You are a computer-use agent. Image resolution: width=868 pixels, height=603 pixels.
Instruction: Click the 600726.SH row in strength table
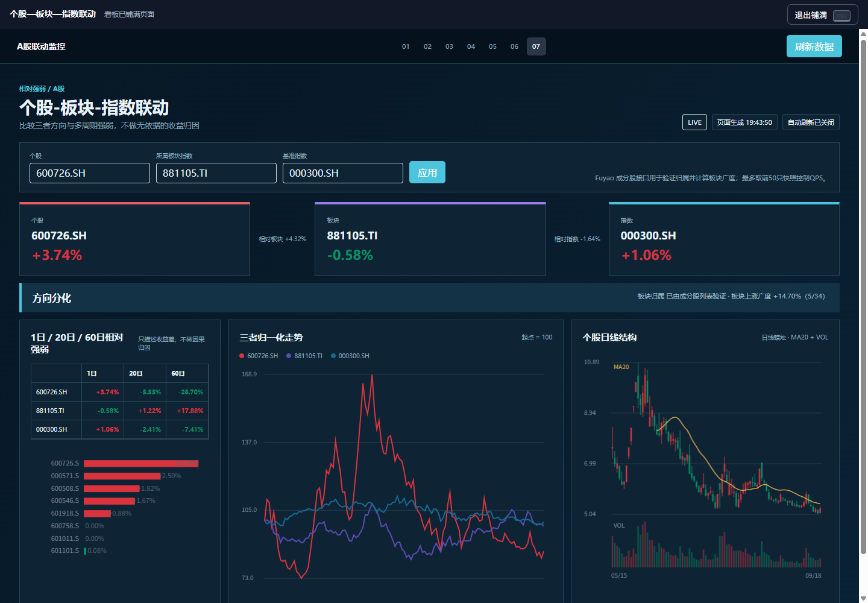click(x=120, y=392)
